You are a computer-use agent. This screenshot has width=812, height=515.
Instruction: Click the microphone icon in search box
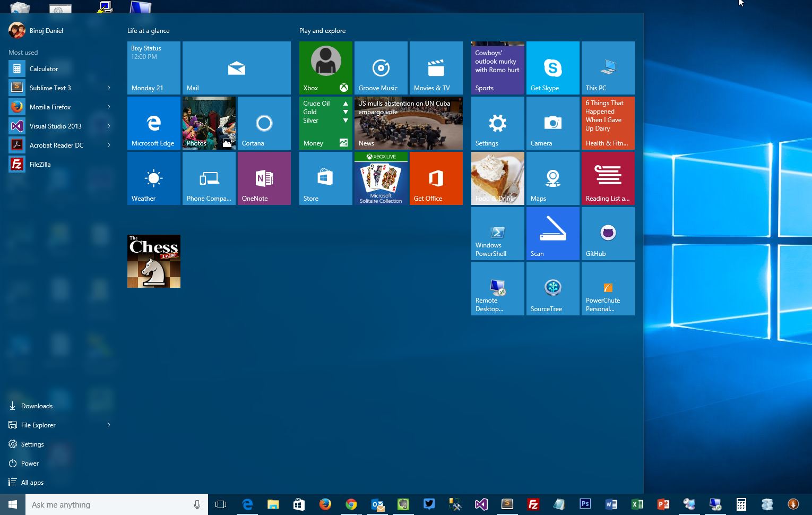pyautogui.click(x=197, y=504)
